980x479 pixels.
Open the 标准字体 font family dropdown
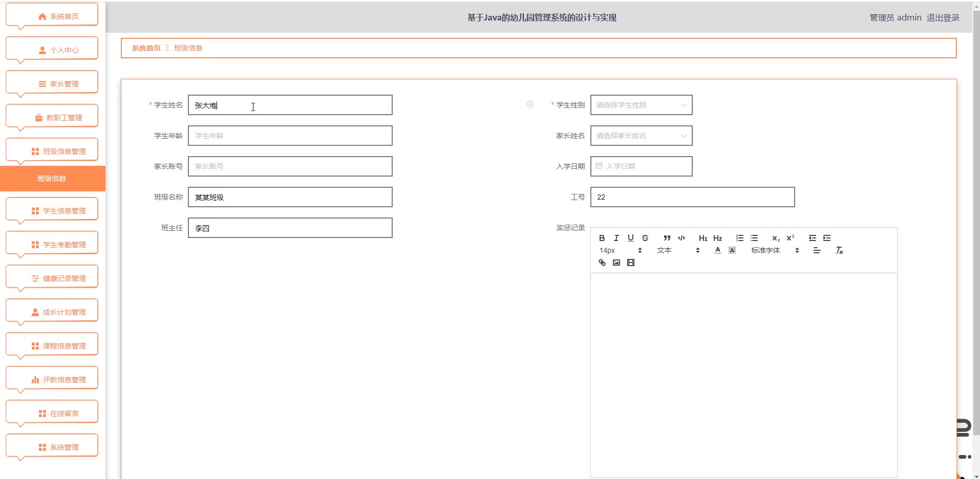tap(775, 250)
